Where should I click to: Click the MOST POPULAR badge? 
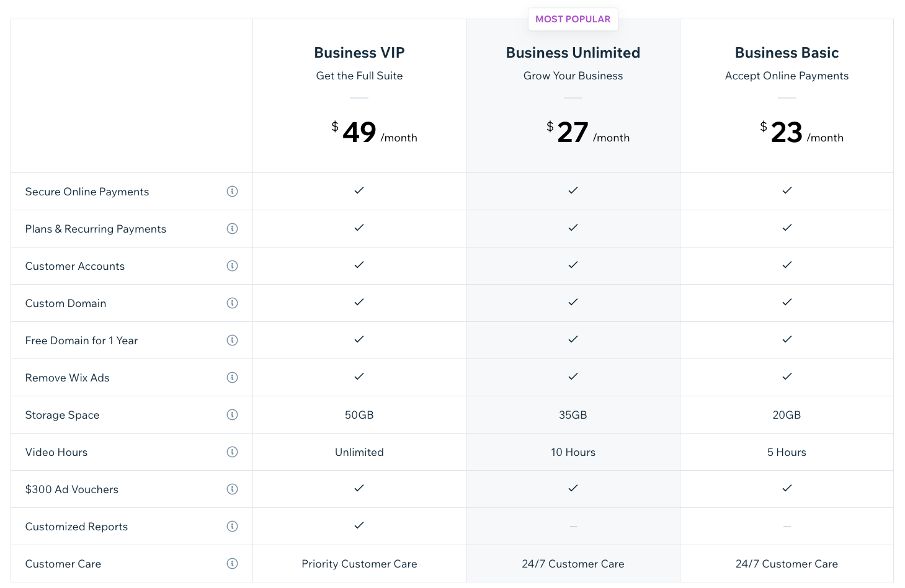tap(573, 19)
